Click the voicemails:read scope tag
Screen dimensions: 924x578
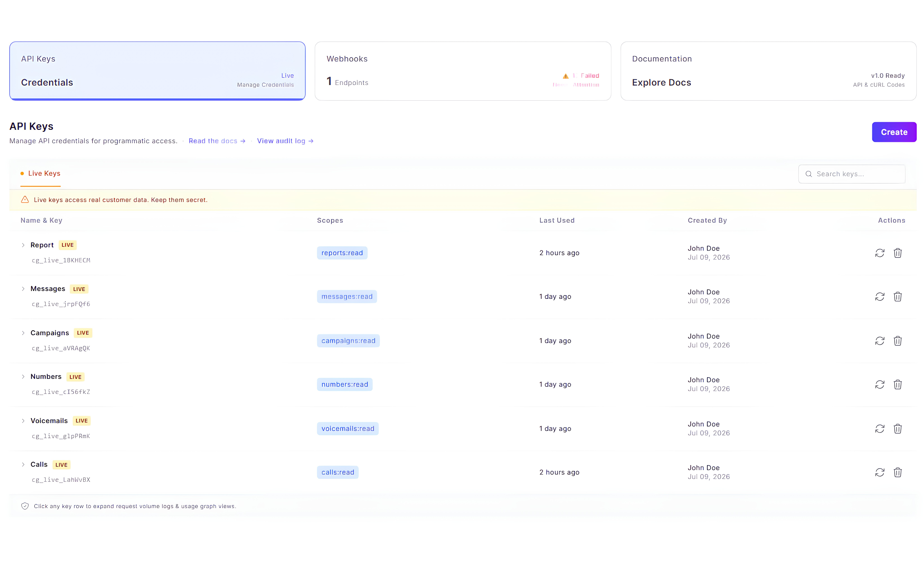[x=348, y=429]
